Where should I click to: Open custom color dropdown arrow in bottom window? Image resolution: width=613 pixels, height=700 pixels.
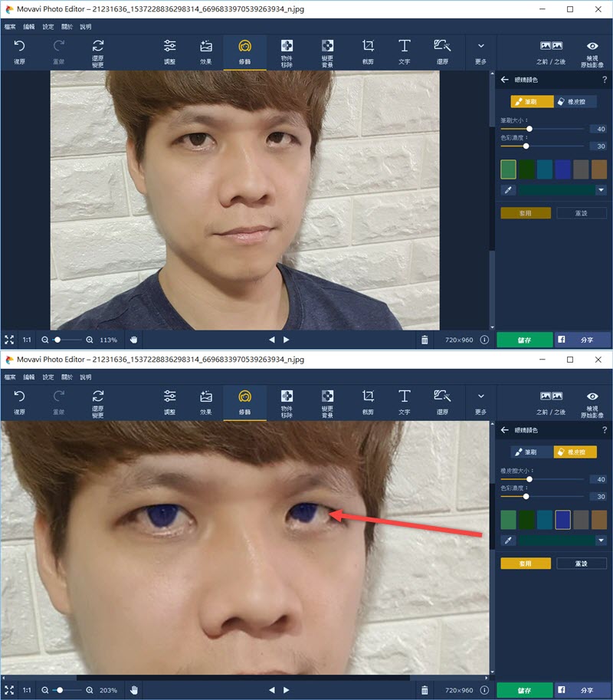point(601,541)
